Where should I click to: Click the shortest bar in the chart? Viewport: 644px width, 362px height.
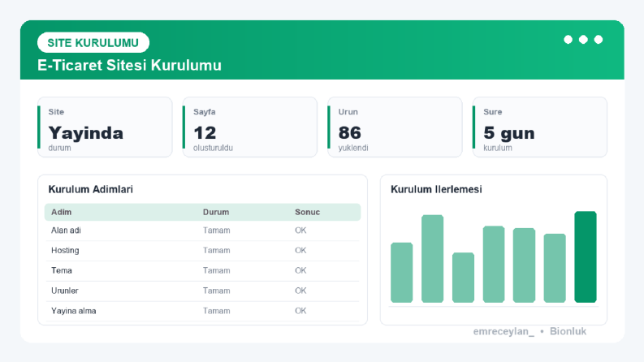(463, 278)
